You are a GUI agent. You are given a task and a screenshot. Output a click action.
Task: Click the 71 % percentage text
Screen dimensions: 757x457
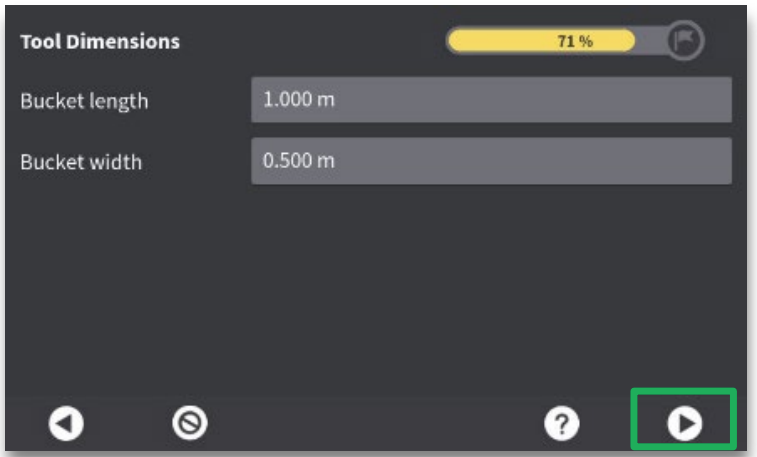click(x=575, y=41)
